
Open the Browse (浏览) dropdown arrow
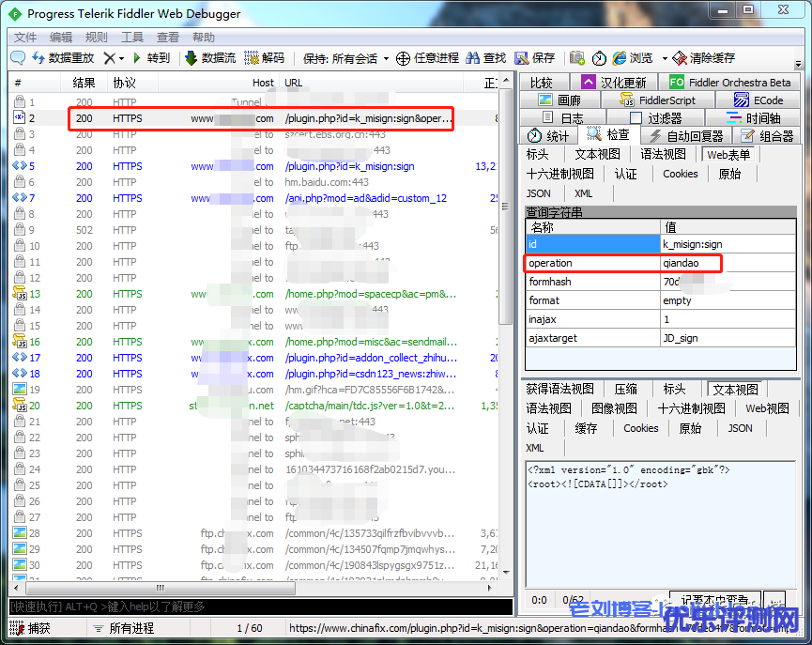(x=664, y=58)
